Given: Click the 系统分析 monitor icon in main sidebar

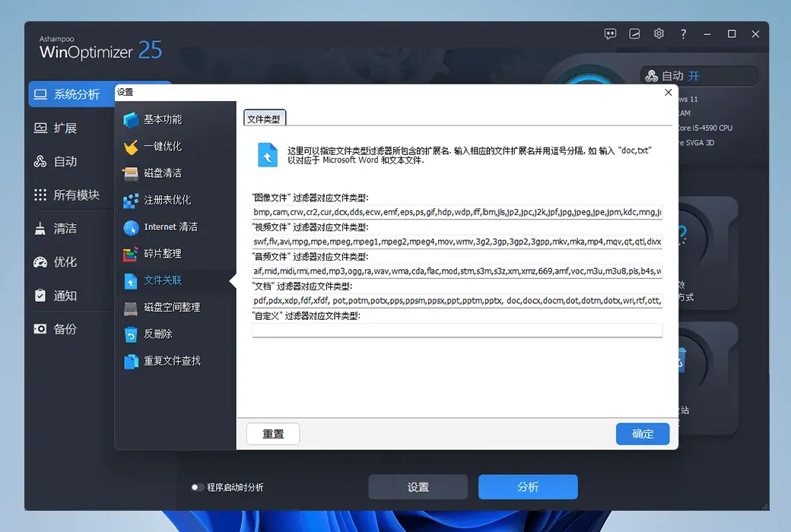Looking at the screenshot, I should click(40, 94).
